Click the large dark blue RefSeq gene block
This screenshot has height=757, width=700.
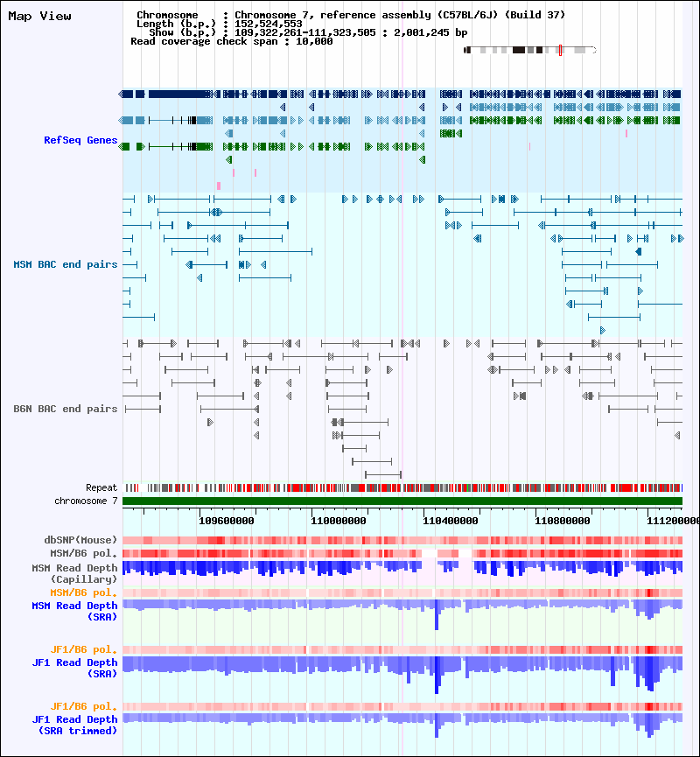pyautogui.click(x=179, y=94)
